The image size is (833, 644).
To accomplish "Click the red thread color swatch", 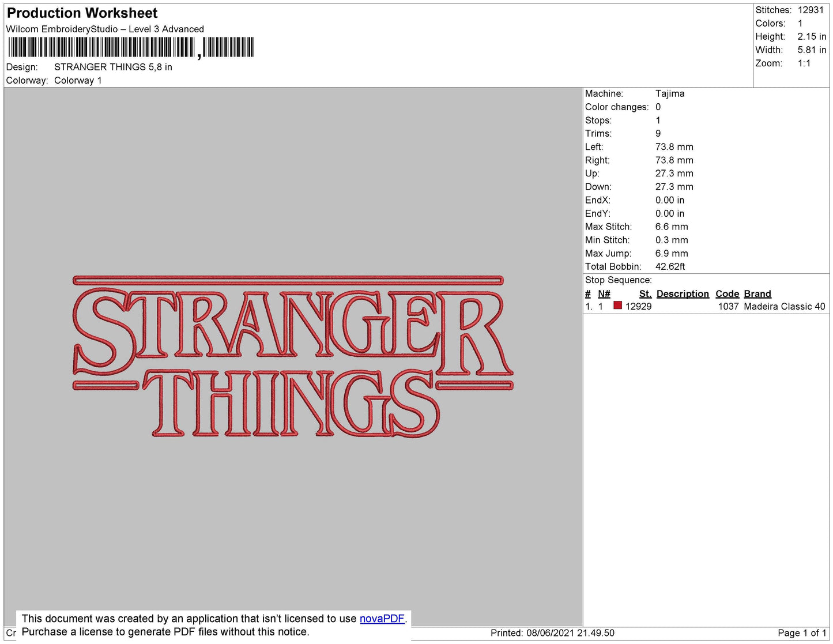I will [617, 306].
